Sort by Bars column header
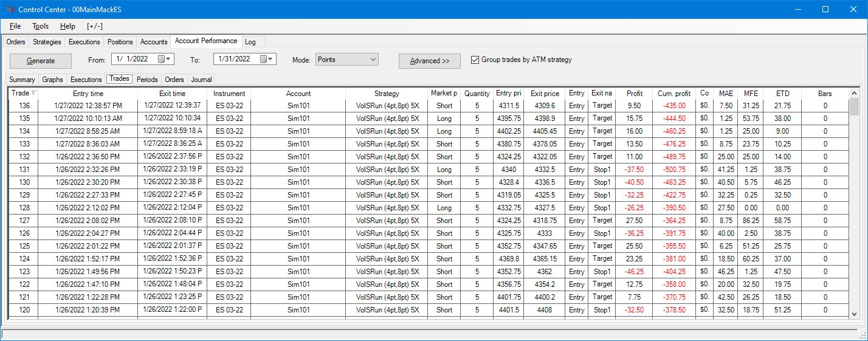The image size is (868, 341). tap(825, 94)
